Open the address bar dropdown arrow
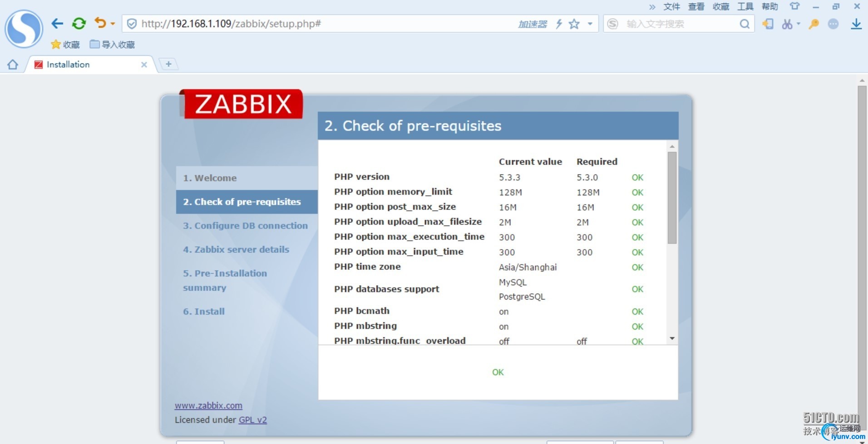This screenshot has width=868, height=444. point(590,24)
